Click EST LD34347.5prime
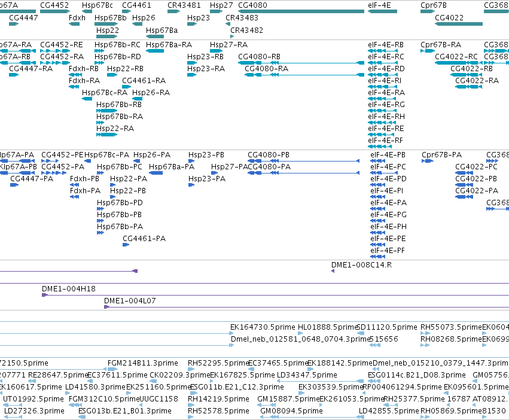Viewport: 509px width, 420px height. pos(307,375)
